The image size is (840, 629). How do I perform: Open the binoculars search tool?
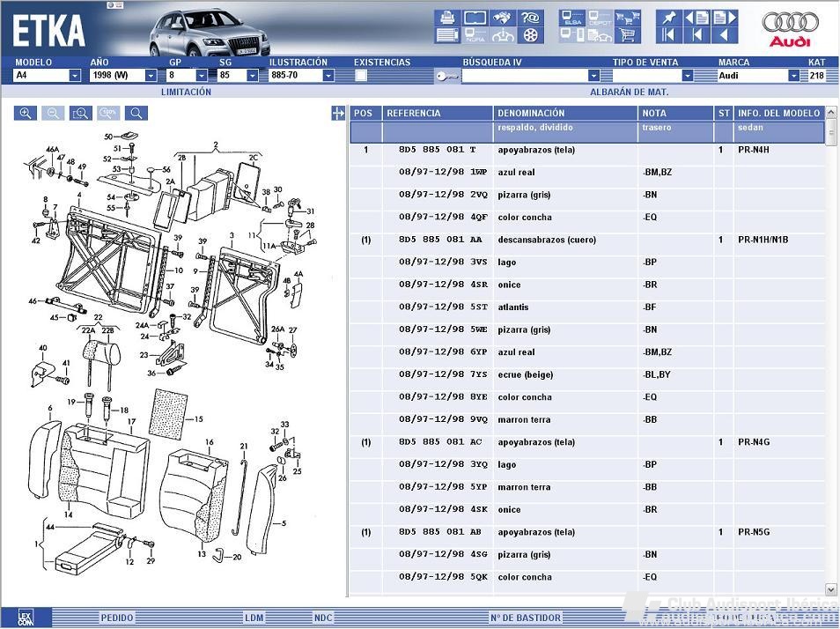[503, 18]
